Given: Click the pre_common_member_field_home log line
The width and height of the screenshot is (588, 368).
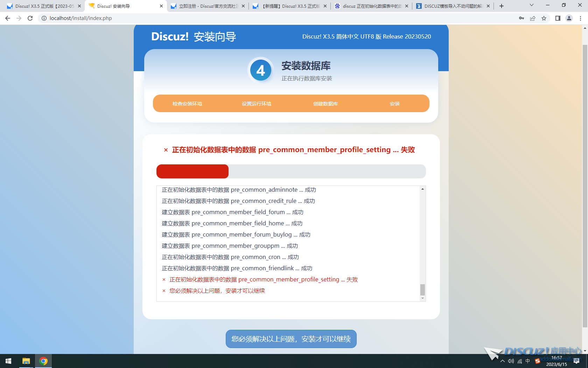Looking at the screenshot, I should coord(232,223).
